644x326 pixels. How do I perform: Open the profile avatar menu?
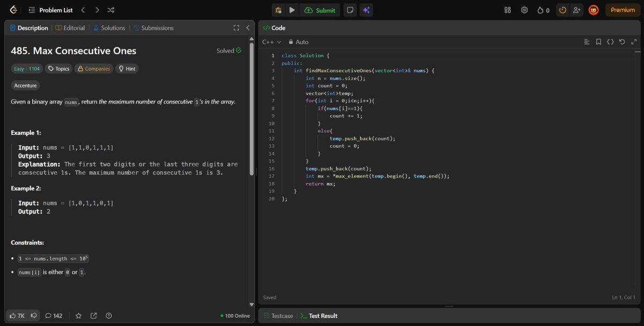tap(594, 10)
